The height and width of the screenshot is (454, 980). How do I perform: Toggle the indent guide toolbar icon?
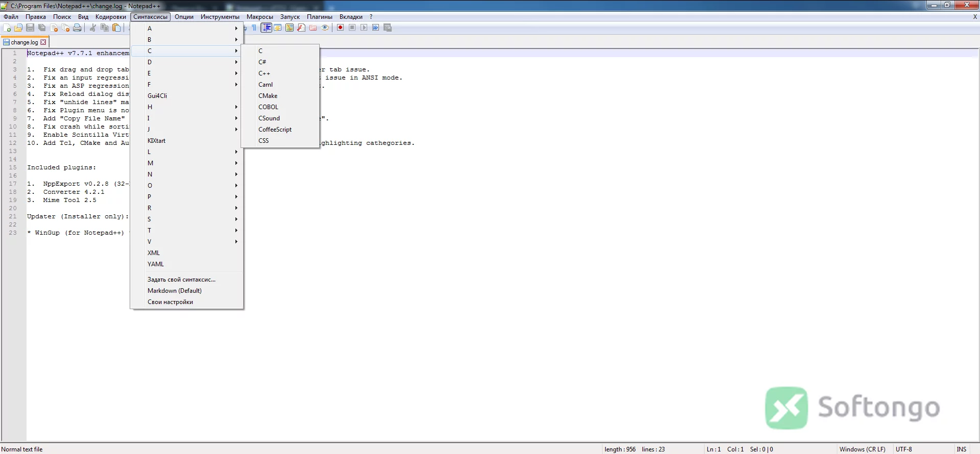[266, 28]
